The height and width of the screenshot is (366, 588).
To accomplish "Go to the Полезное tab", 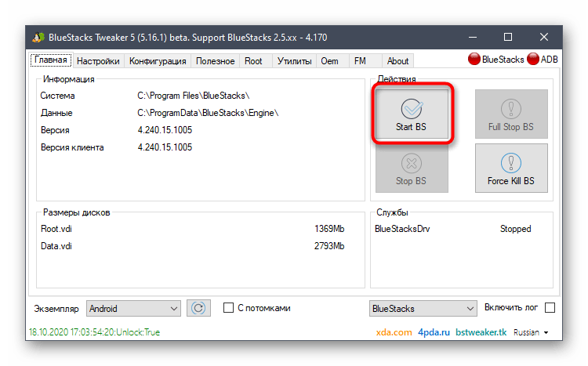I will click(216, 61).
